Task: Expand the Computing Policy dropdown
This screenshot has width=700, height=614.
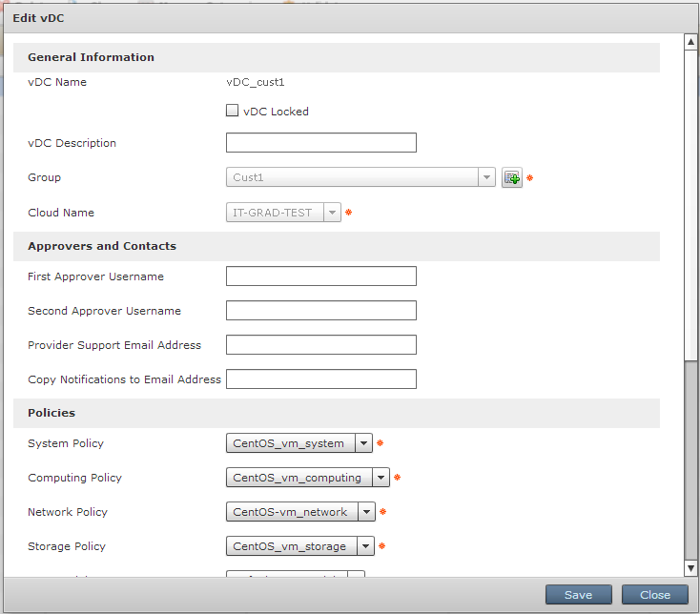Action: 381,478
